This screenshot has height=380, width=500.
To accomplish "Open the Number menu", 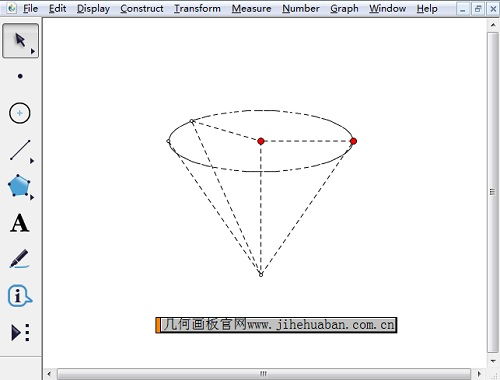I will pos(301,9).
